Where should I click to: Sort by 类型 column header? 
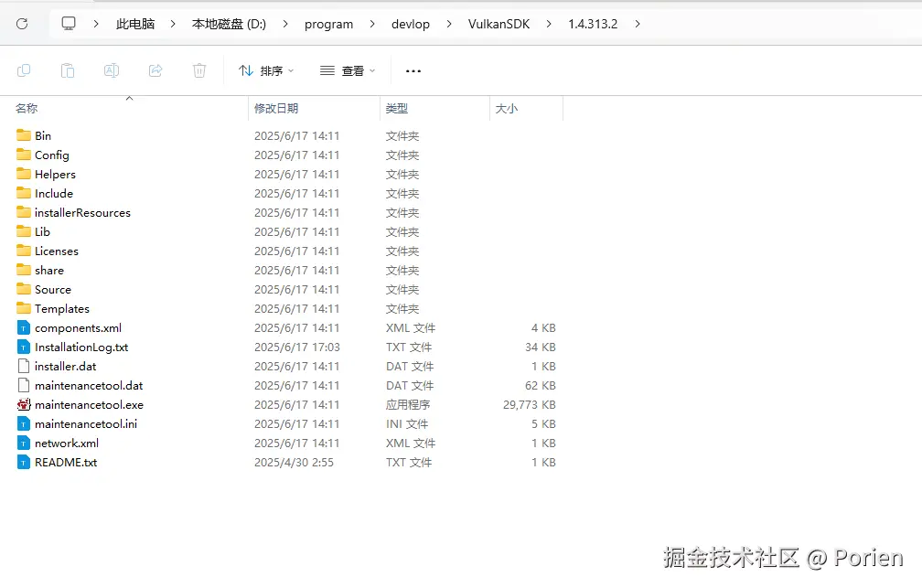(397, 108)
